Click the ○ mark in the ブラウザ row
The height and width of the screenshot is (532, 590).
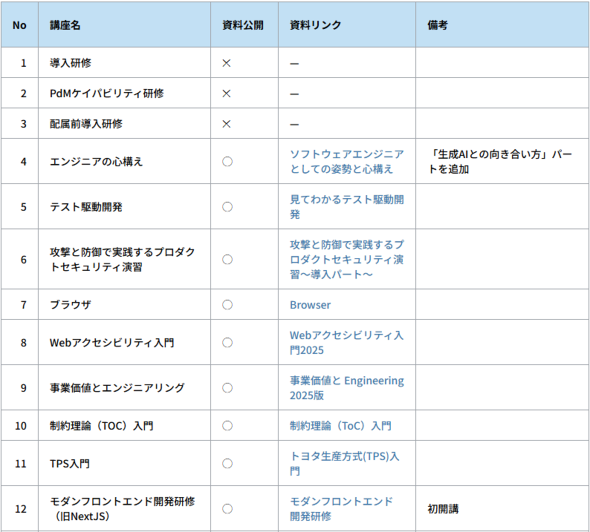point(227,305)
